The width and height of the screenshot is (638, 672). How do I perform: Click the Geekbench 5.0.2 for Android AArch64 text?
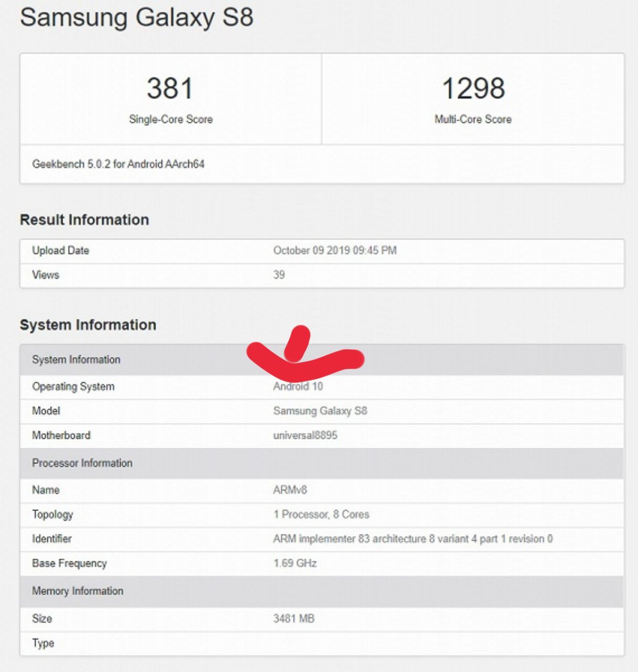(x=118, y=164)
